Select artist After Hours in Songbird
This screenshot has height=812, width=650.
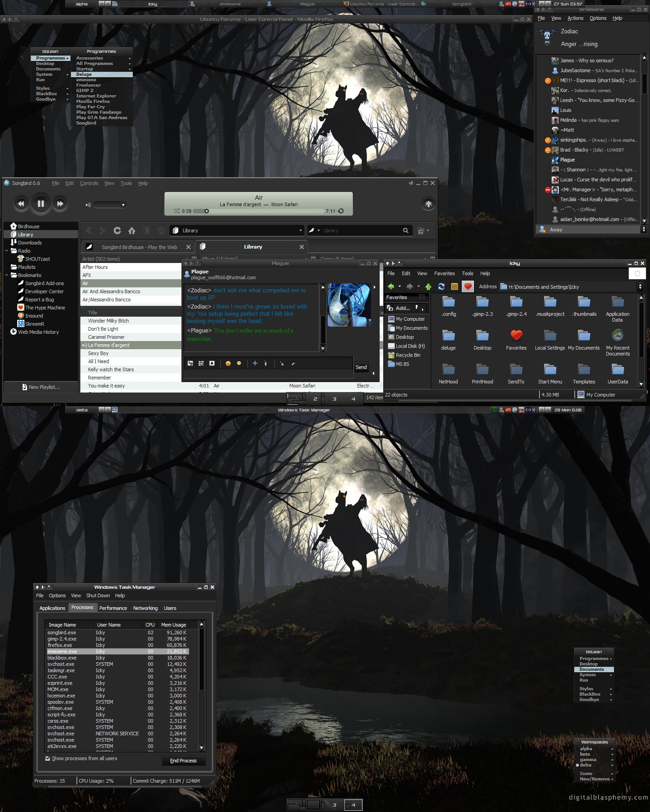click(131, 267)
